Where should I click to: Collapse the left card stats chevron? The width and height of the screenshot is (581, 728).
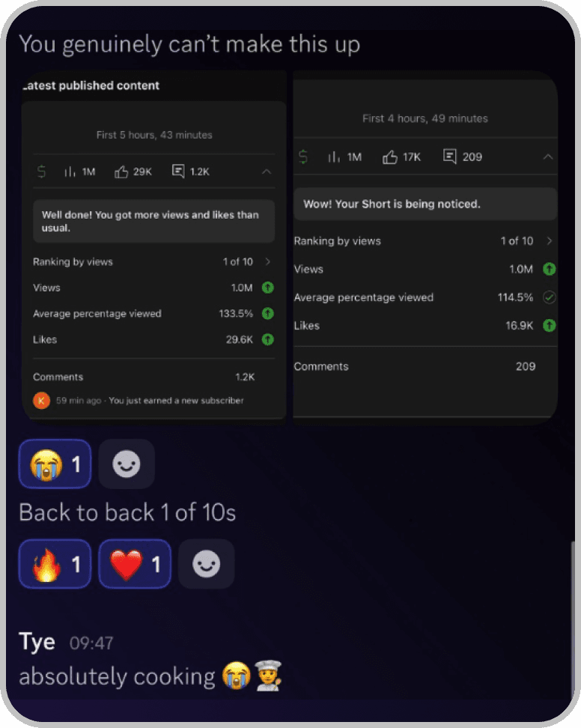tap(267, 172)
